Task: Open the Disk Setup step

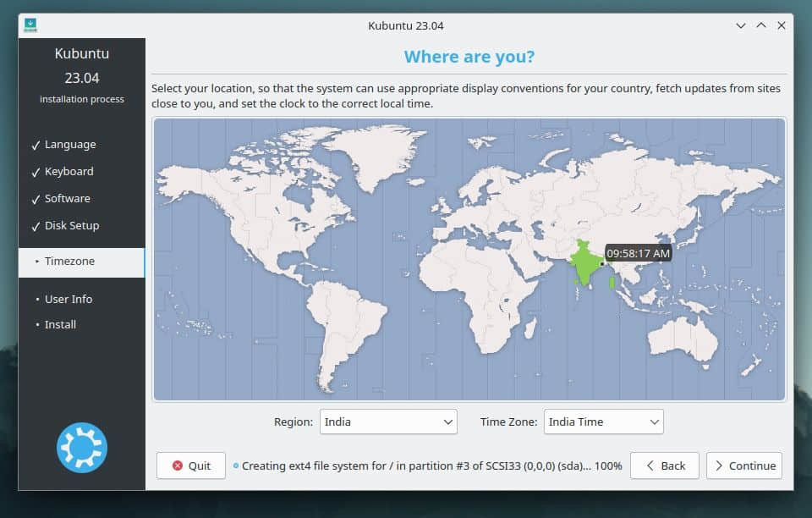Action: pos(72,226)
